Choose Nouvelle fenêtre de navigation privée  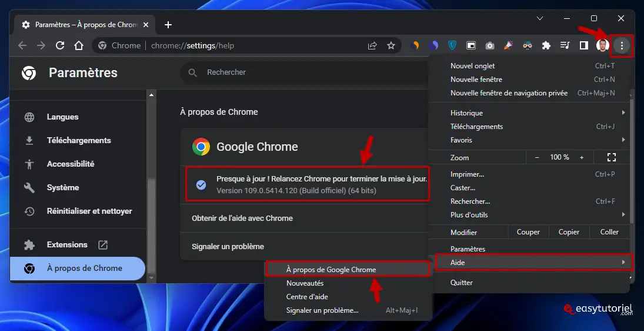click(509, 93)
